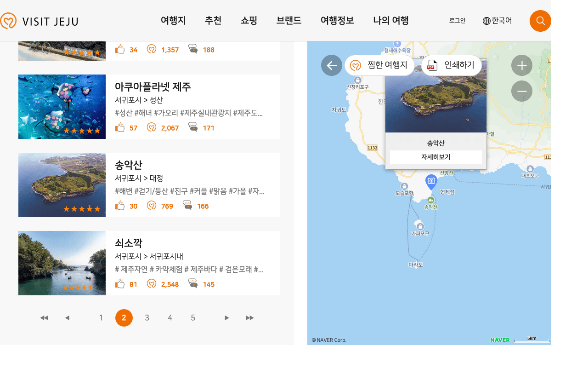Open 송악산 list thumbnail image
This screenshot has width=588, height=368.
point(62,185)
